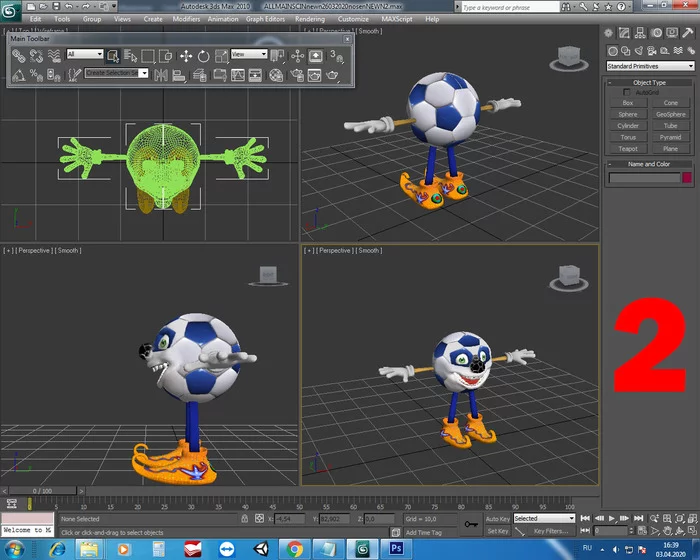Screen dimensions: 700x560
Task: Click the Torus primitive button
Action: point(628,137)
